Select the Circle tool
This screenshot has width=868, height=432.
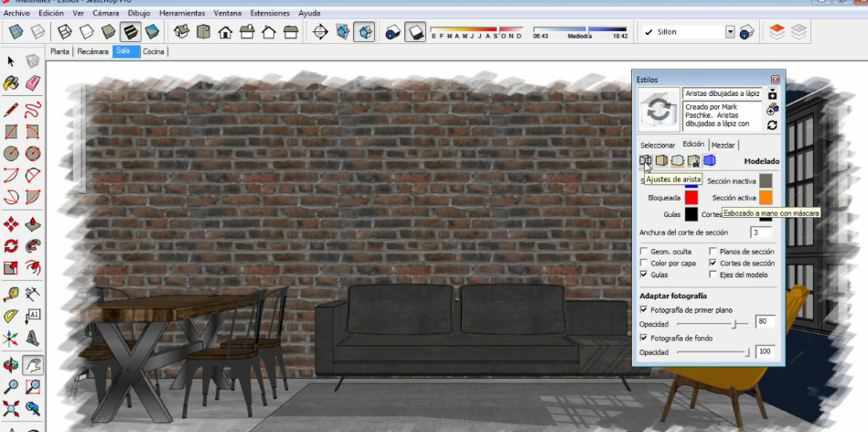tap(11, 153)
